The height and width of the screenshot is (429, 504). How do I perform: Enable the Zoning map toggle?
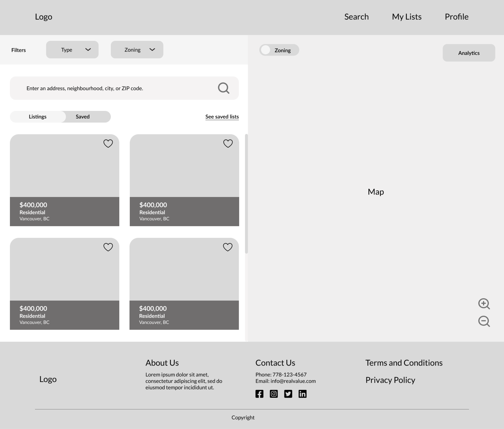[x=266, y=50]
